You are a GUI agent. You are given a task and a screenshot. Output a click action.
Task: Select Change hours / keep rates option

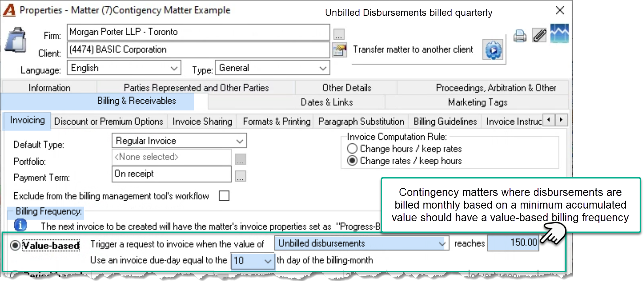point(352,149)
